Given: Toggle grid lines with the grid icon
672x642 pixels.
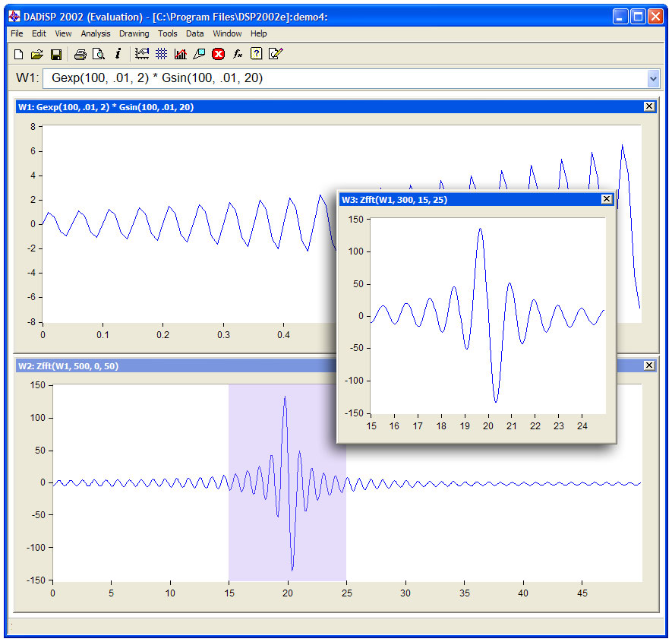Looking at the screenshot, I should [161, 54].
